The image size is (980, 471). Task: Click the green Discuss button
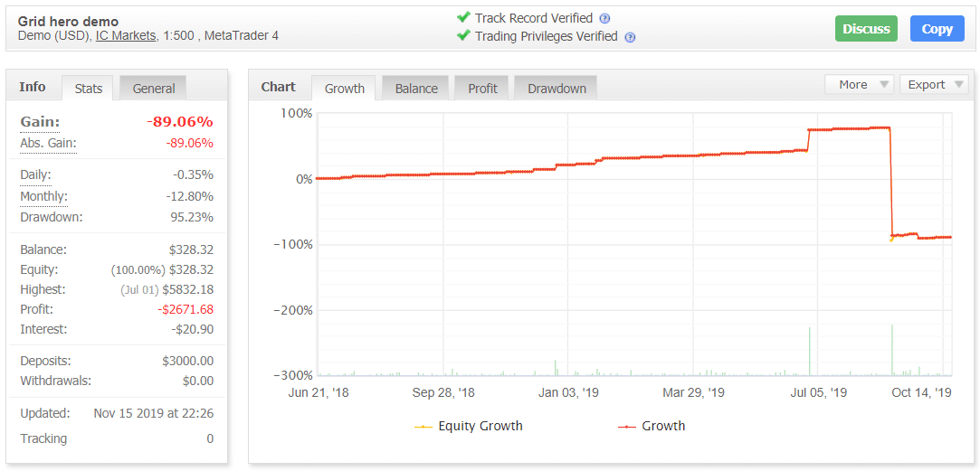pyautogui.click(x=866, y=29)
